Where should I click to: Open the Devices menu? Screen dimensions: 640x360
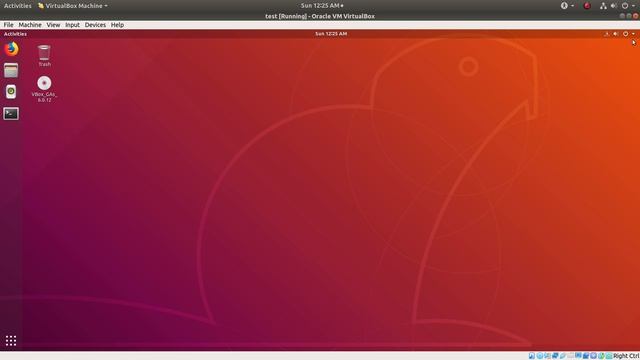(x=95, y=25)
